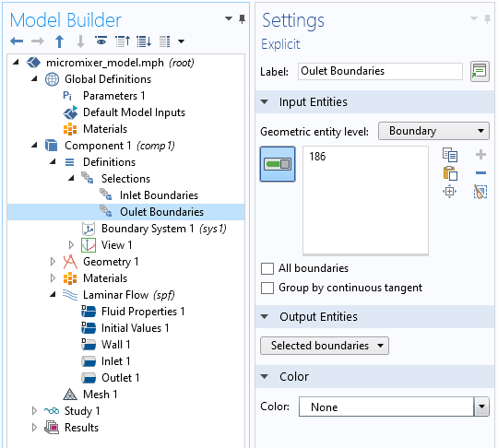498x448 pixels.
Task: Select Default Model Inputs node
Action: click(x=134, y=112)
